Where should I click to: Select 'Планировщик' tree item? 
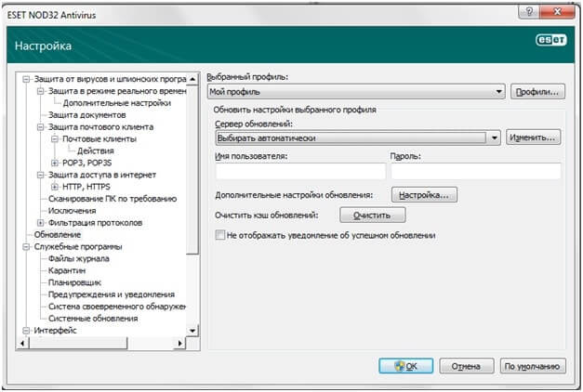pos(74,282)
